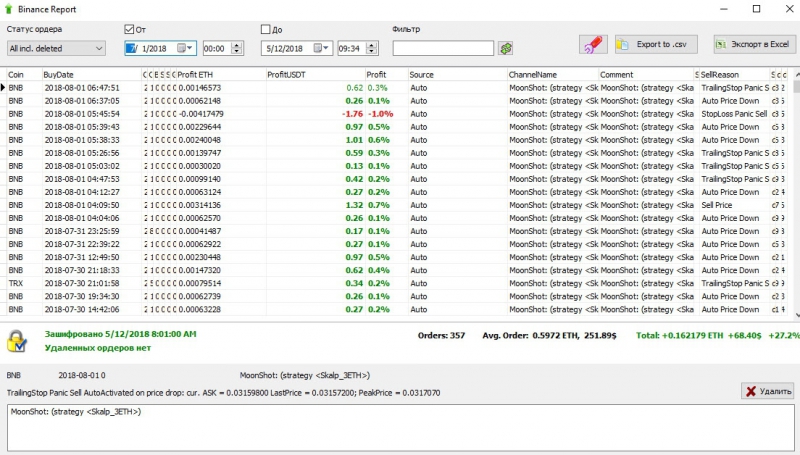800x455 pixels.
Task: Click the TrailingStop Panic Sell AutoActivated detail line
Action: coord(223,393)
